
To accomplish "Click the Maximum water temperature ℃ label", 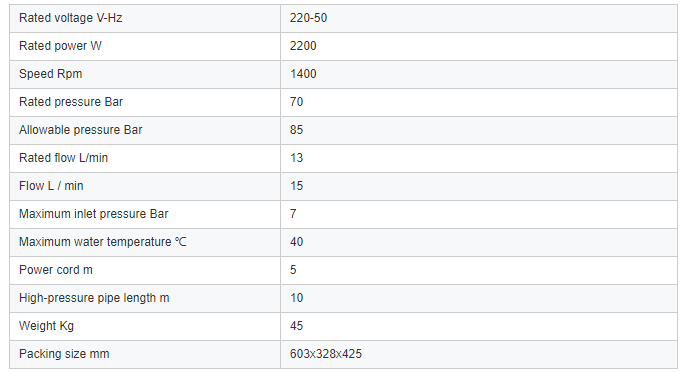I will [103, 242].
